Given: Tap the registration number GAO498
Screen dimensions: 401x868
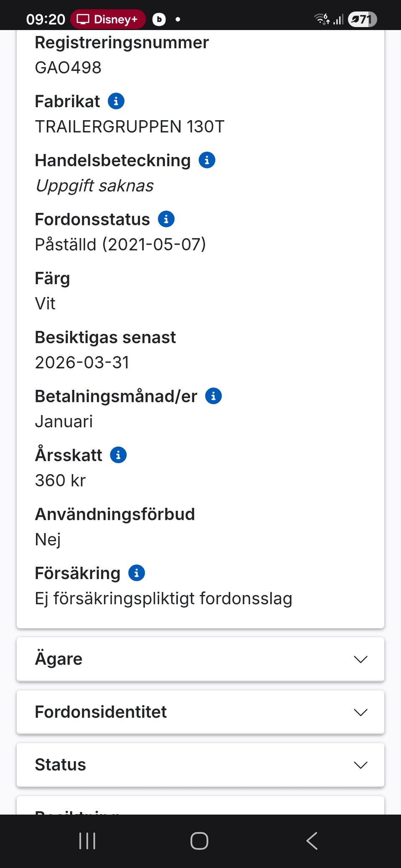Looking at the screenshot, I should 68,68.
